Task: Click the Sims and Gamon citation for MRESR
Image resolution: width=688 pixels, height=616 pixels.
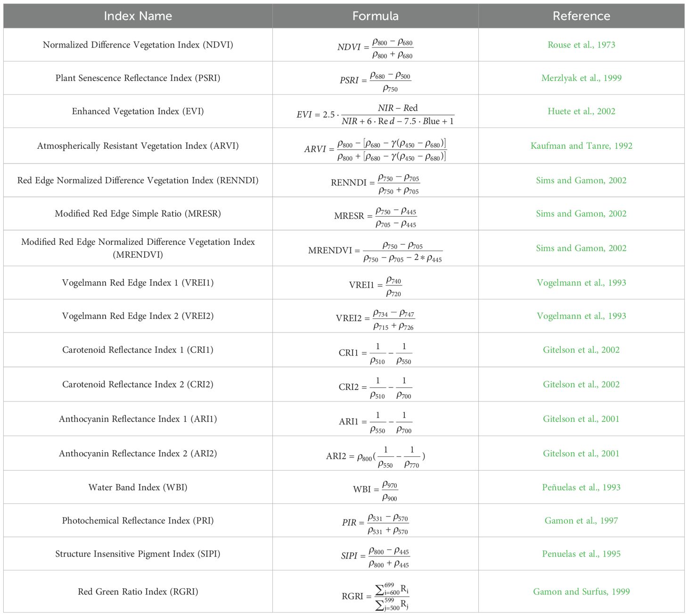Action: tap(581, 214)
